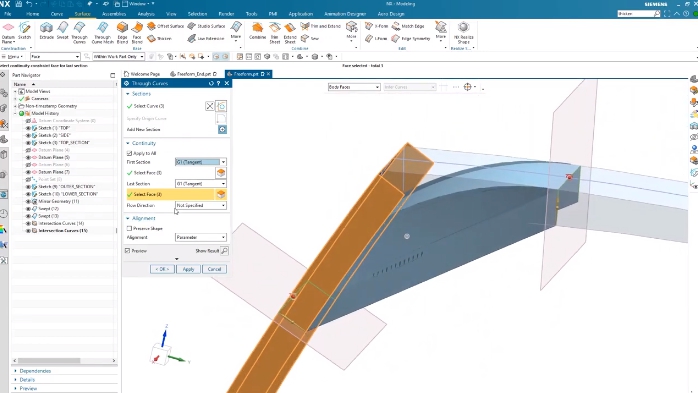The image size is (698, 393).
Task: Open the First Section continuity dropdown
Action: [x=200, y=162]
